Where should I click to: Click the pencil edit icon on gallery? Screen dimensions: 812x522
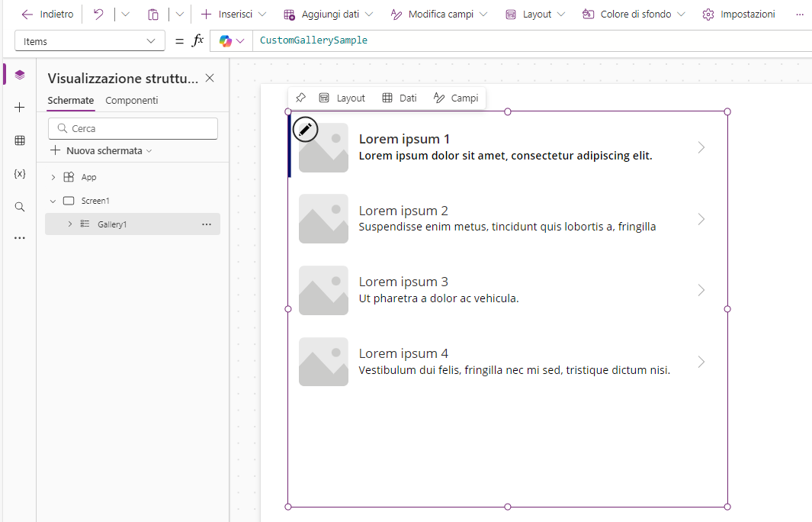[x=305, y=129]
